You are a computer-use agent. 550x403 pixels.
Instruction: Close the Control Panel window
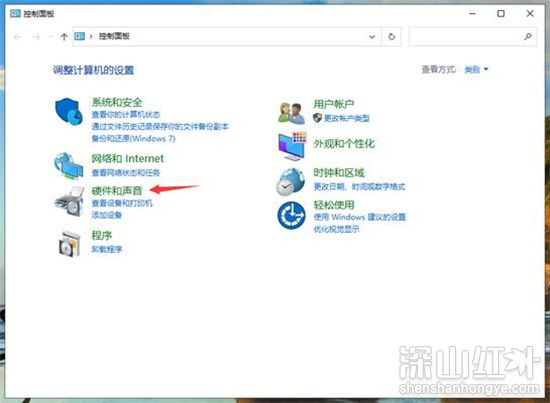[x=530, y=14]
